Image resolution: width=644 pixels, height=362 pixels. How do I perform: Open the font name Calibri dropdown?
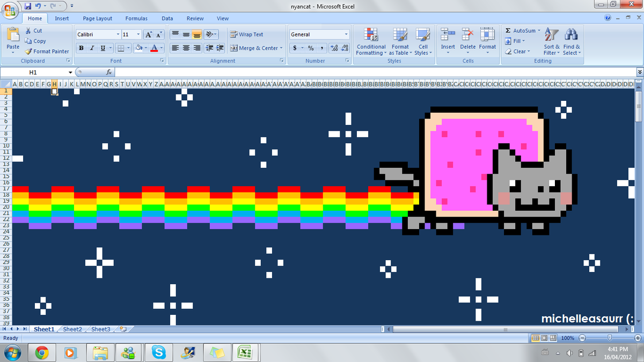(118, 34)
